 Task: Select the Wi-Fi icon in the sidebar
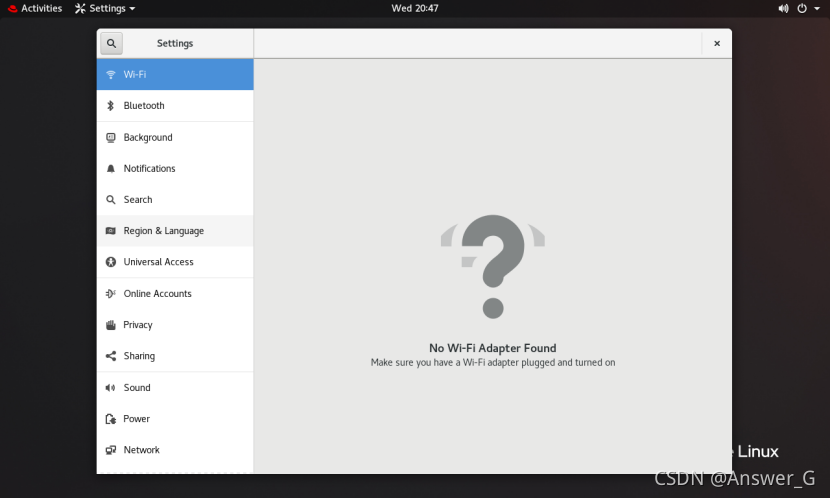[x=111, y=75]
